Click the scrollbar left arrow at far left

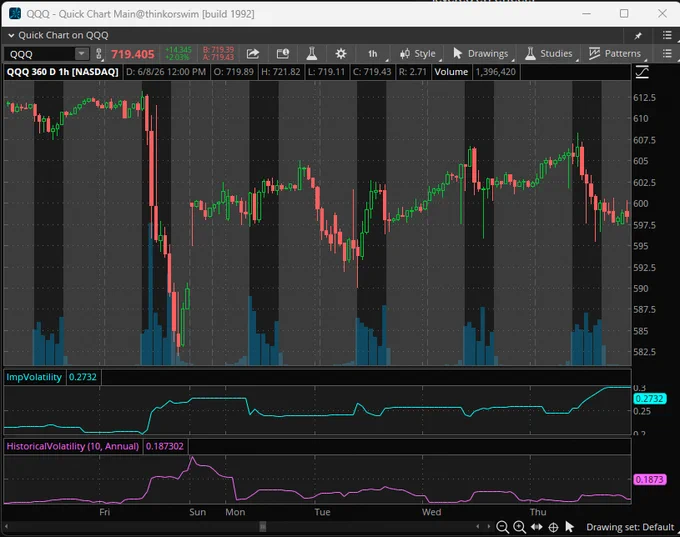[7, 527]
